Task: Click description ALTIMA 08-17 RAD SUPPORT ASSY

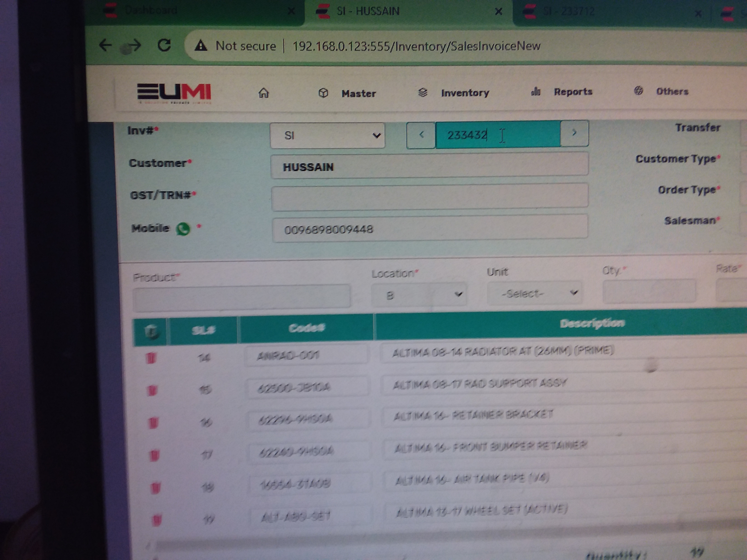Action: pos(479,384)
